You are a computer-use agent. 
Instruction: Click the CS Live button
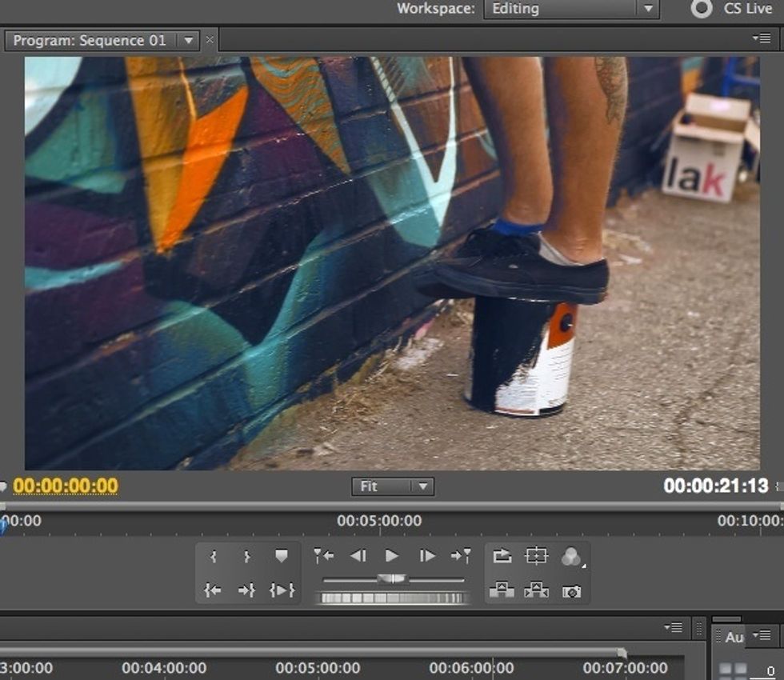coord(738,9)
